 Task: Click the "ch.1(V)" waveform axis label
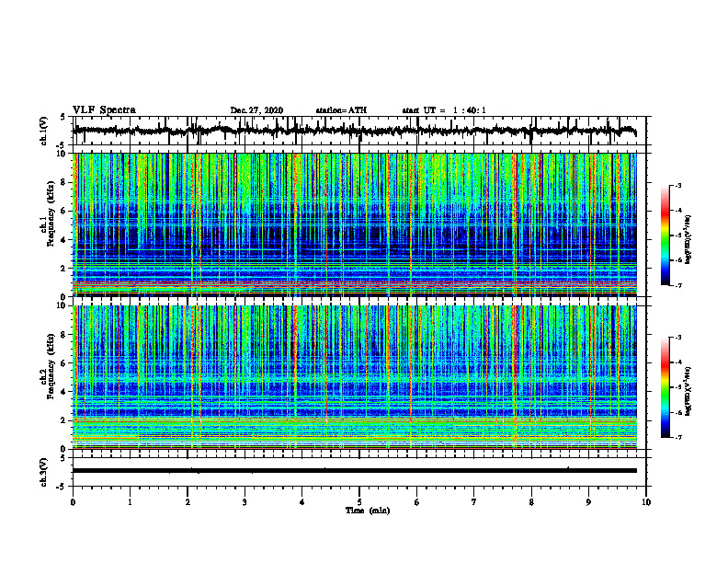coord(44,131)
